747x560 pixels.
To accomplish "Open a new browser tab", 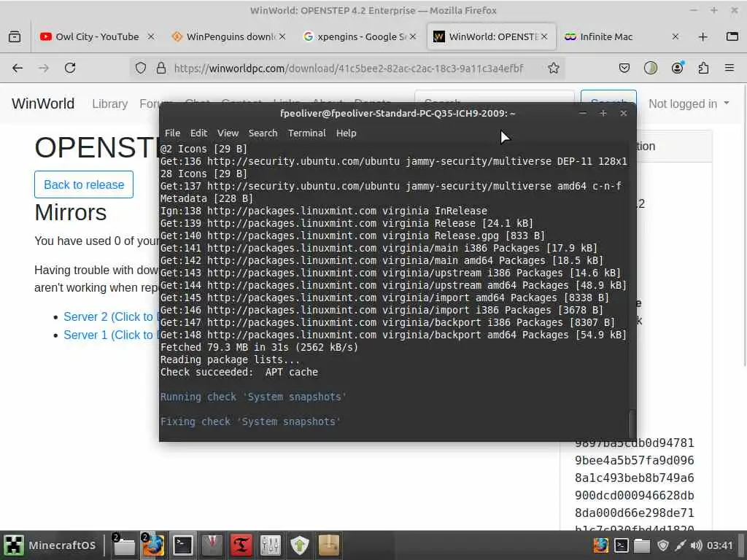I will pyautogui.click(x=703, y=36).
